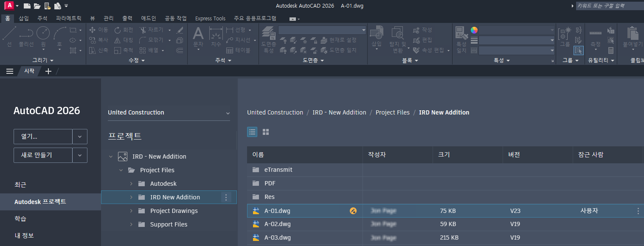644x246 pixels.
Task: Expand the Project Drawings folder node
Action: tap(131, 211)
